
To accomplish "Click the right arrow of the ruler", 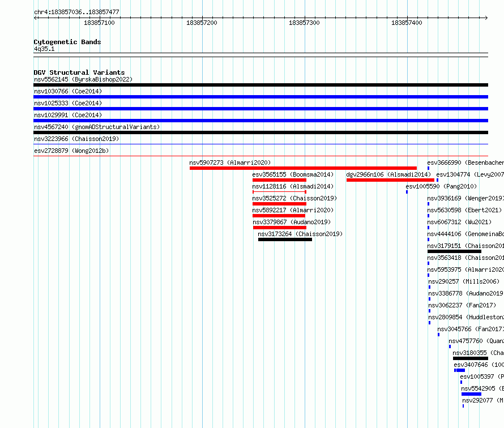I will [486, 18].
